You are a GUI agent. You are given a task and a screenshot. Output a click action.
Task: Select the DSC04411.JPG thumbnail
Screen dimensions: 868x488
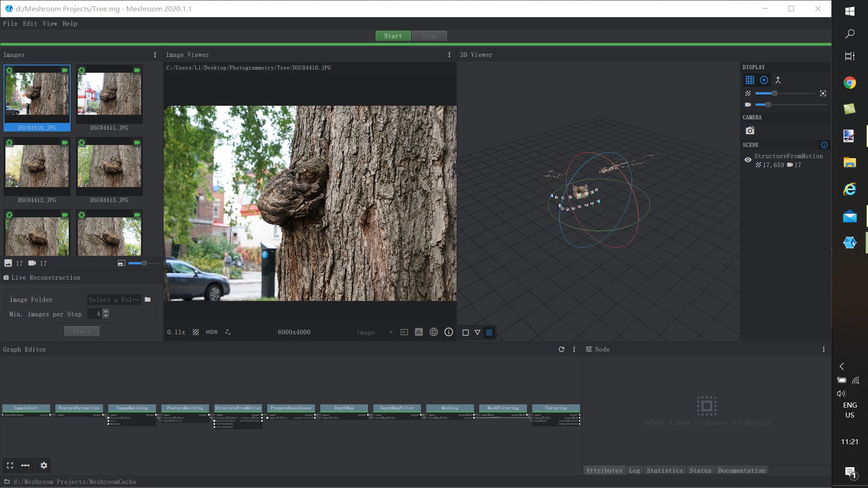pyautogui.click(x=109, y=98)
